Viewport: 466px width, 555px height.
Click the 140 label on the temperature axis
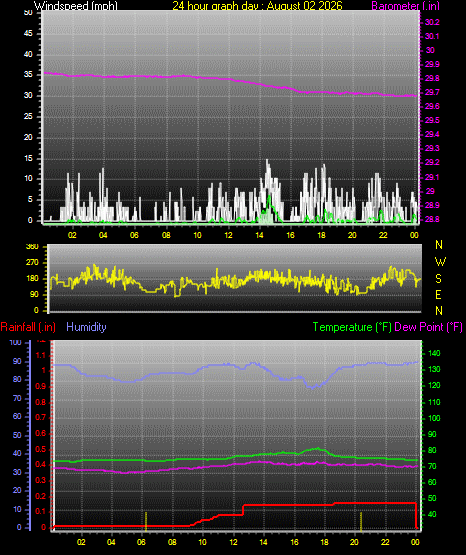(434, 353)
